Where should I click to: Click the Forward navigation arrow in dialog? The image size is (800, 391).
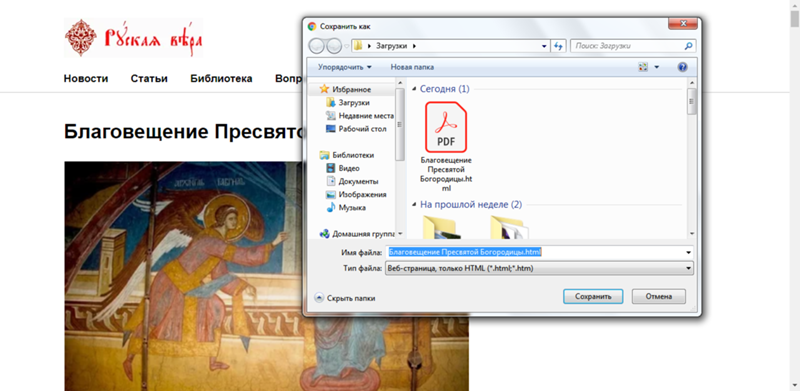(334, 46)
